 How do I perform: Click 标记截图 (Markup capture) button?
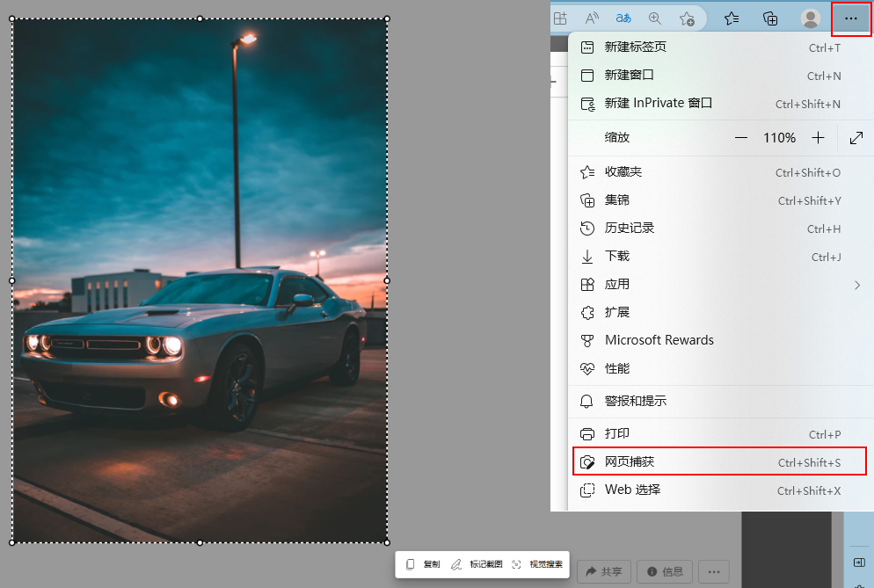click(x=476, y=564)
